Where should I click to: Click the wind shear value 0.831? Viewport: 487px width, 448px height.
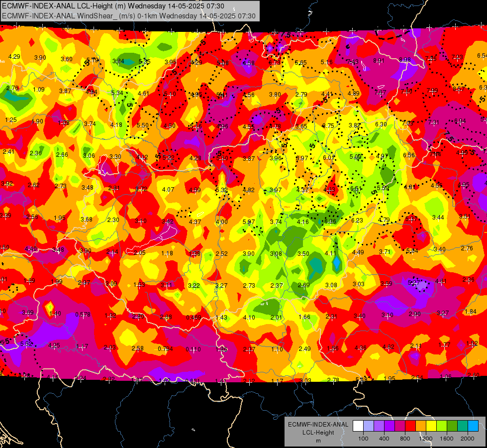[193, 381]
